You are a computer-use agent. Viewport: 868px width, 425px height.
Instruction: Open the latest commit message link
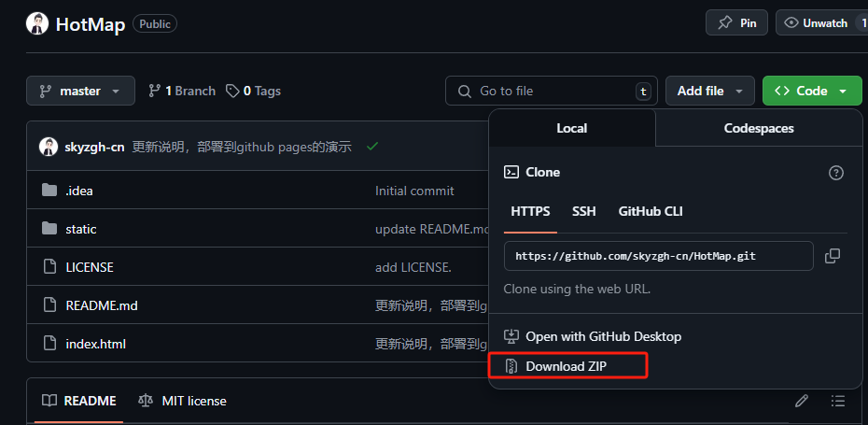[x=242, y=147]
